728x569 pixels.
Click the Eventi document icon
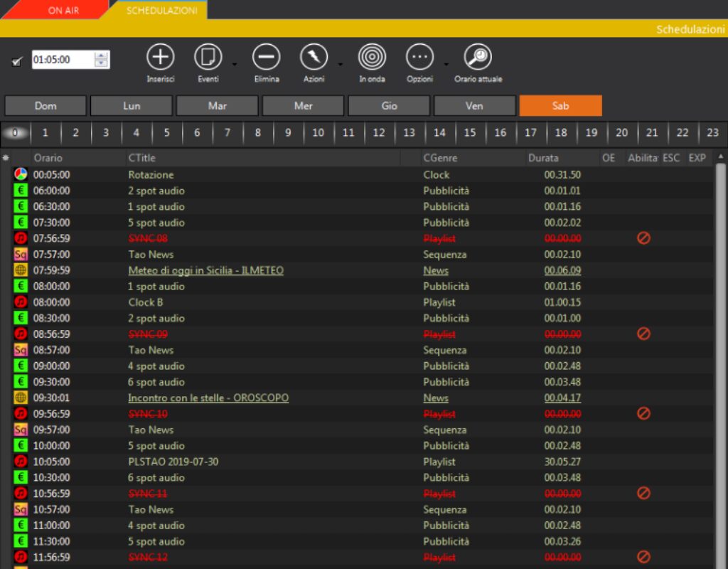[208, 57]
